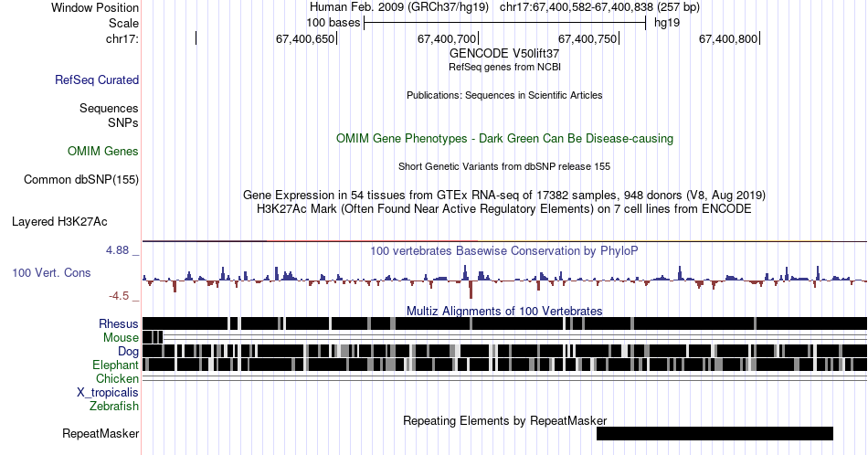868x455 pixels.
Task: Select the Layered H3K27Ac track label
Action: click(59, 221)
